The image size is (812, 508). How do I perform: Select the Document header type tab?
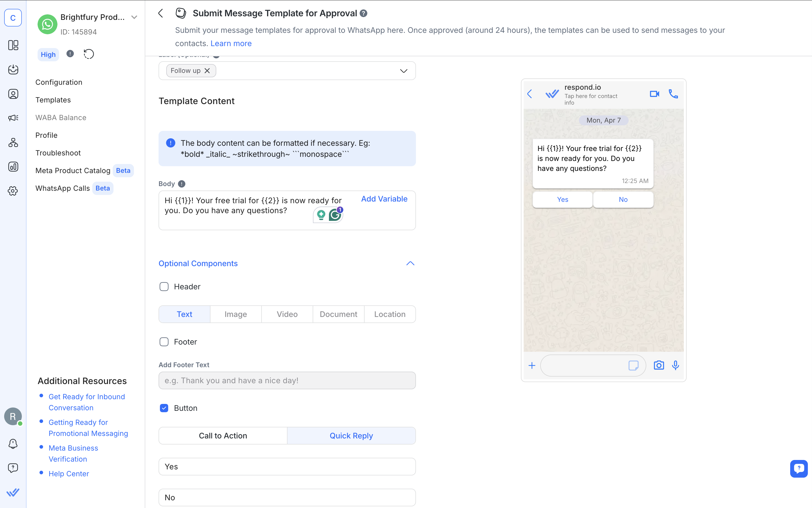(338, 314)
